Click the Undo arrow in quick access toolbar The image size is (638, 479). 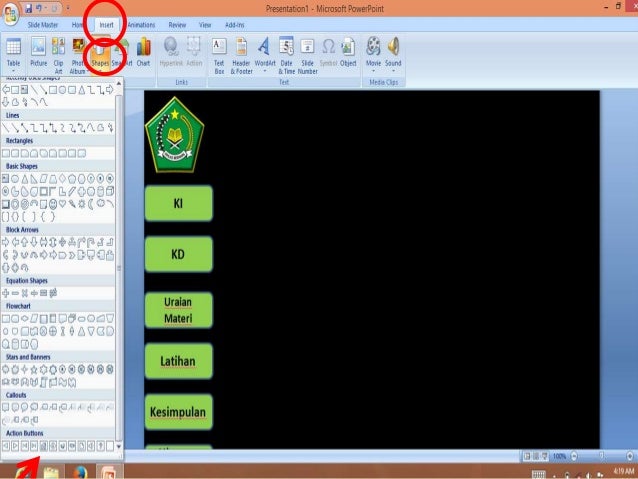point(39,8)
